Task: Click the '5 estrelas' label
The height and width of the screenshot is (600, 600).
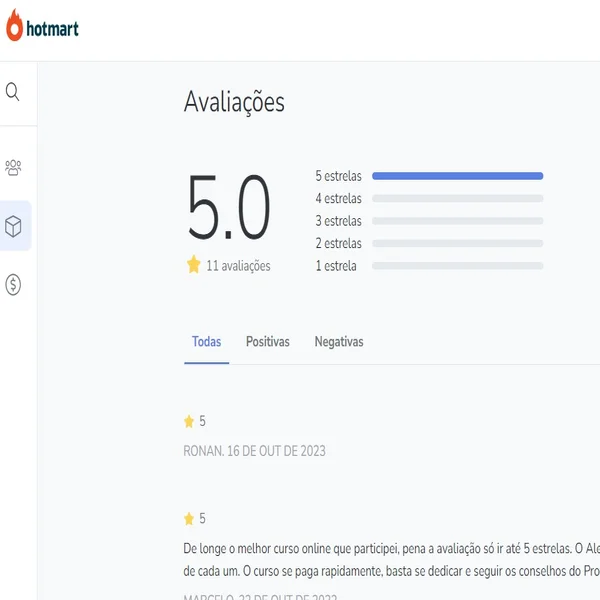Action: click(339, 176)
